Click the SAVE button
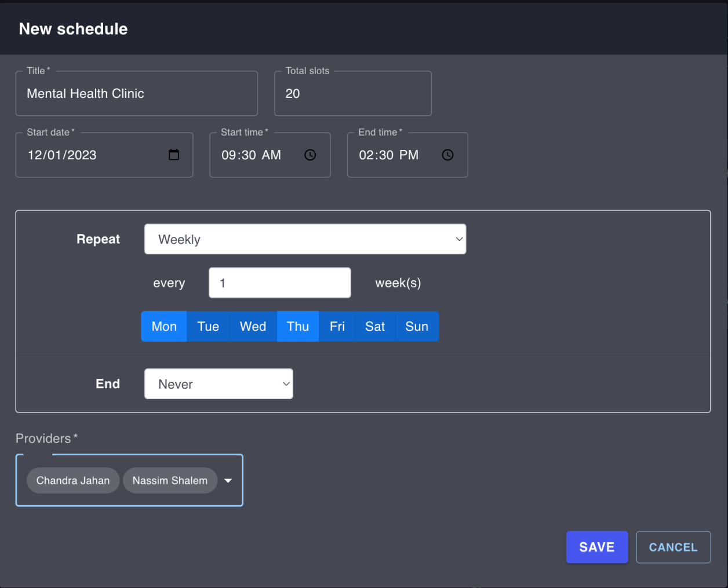The width and height of the screenshot is (728, 588). pos(596,547)
